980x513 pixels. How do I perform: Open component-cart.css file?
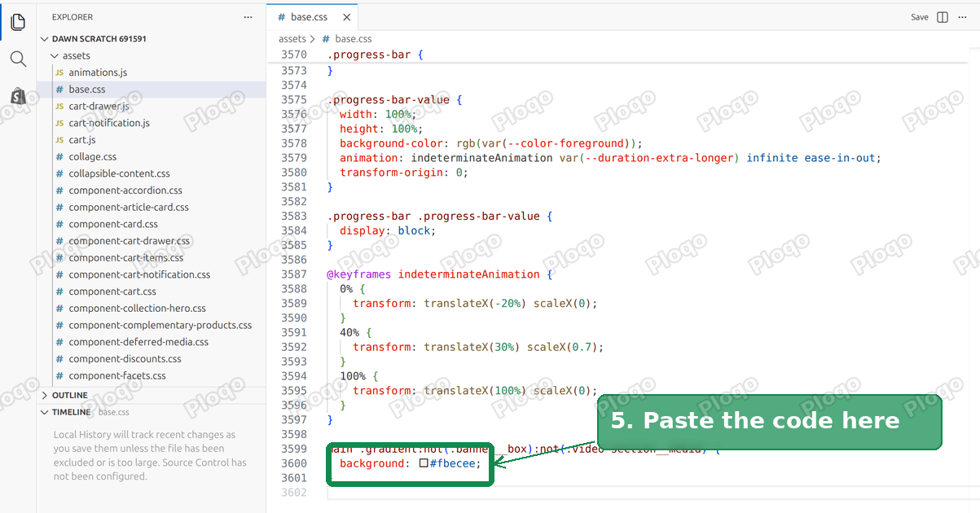152,292
